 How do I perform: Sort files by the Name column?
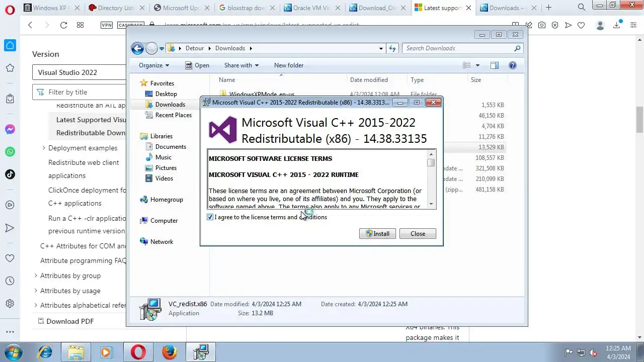coord(282,80)
